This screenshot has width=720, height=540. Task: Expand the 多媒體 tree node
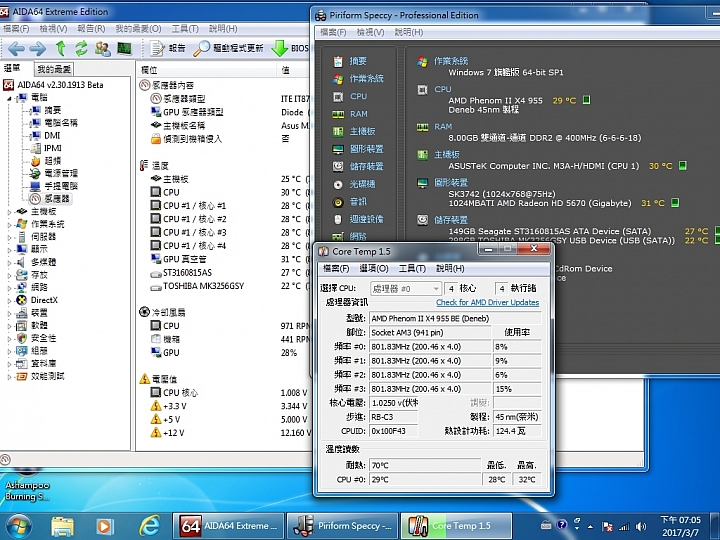point(9,263)
